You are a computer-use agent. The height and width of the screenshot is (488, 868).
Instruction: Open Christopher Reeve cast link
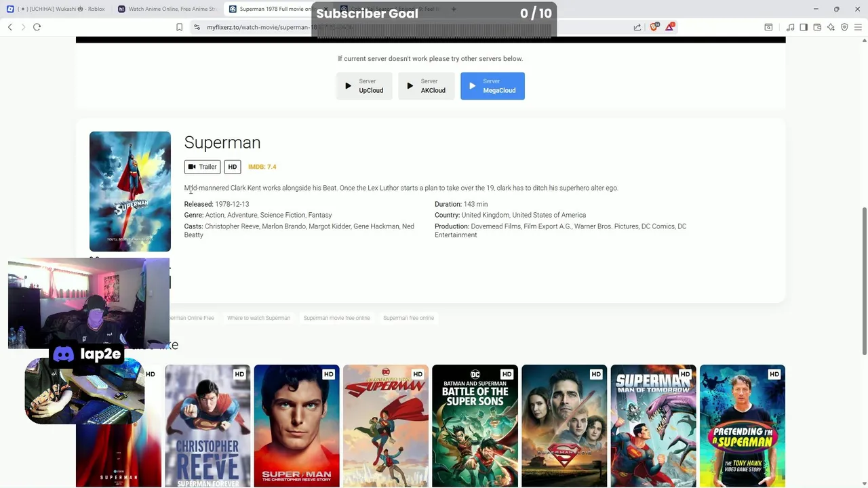[x=232, y=226]
